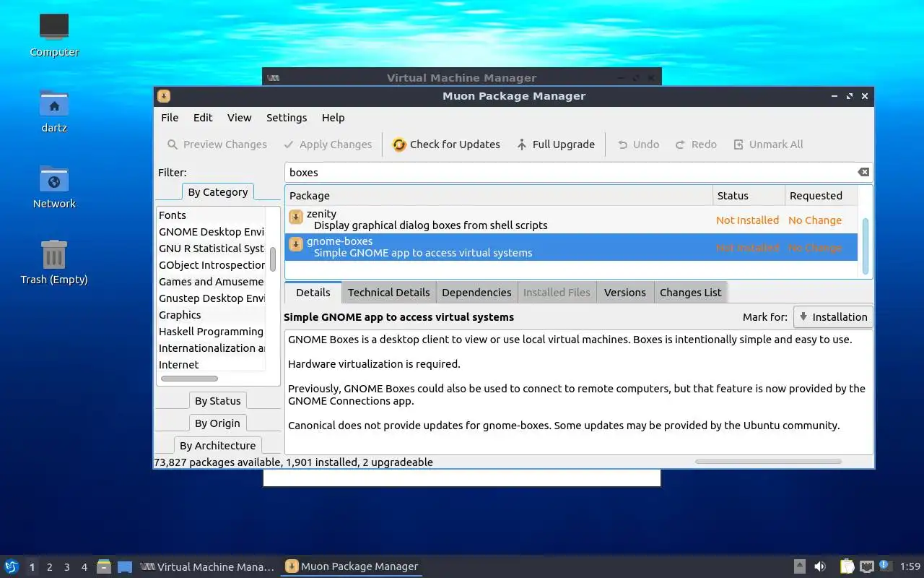
Task: Open the Lubuntu start menu
Action: (12, 566)
